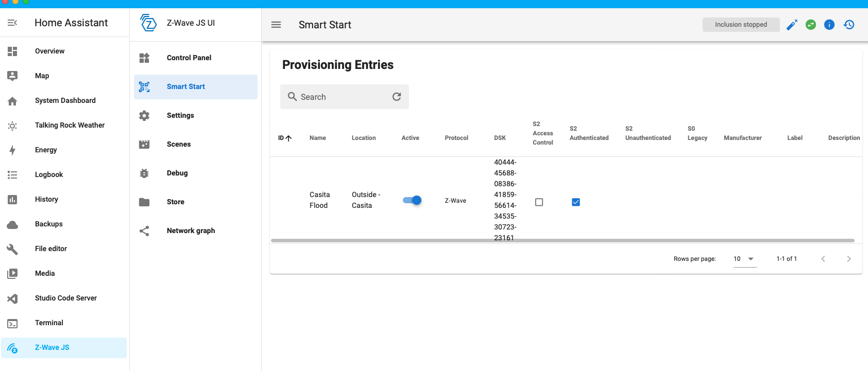
Task: Open the Map sidebar icon
Action: 12,76
